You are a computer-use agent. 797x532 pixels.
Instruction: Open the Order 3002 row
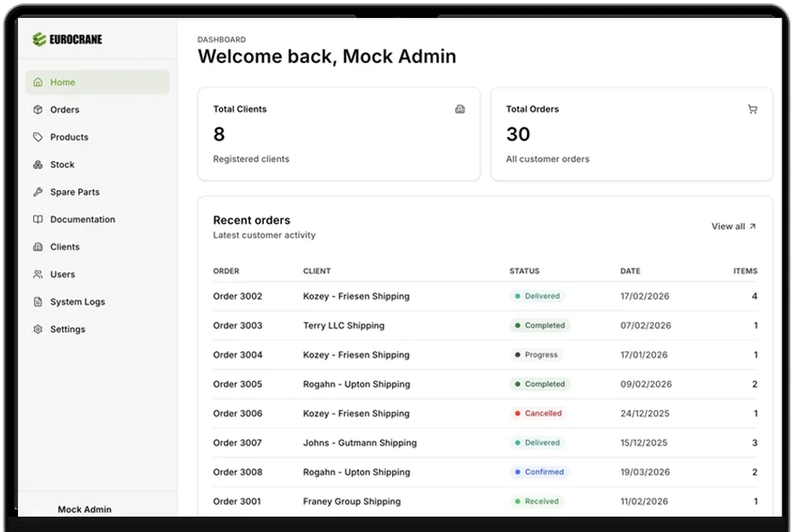[x=237, y=296]
